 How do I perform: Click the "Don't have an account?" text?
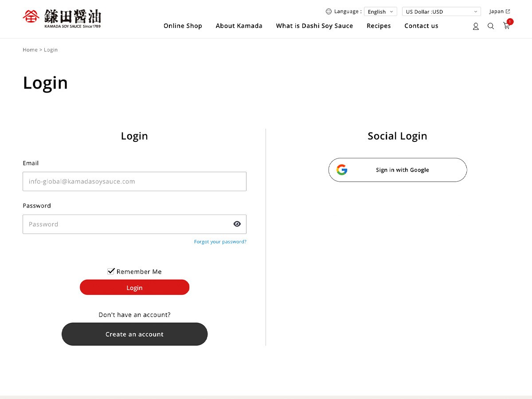[x=134, y=315]
